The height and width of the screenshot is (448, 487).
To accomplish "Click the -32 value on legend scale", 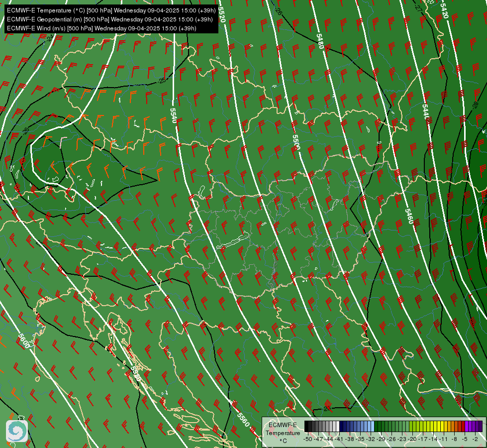I will pos(370,439).
